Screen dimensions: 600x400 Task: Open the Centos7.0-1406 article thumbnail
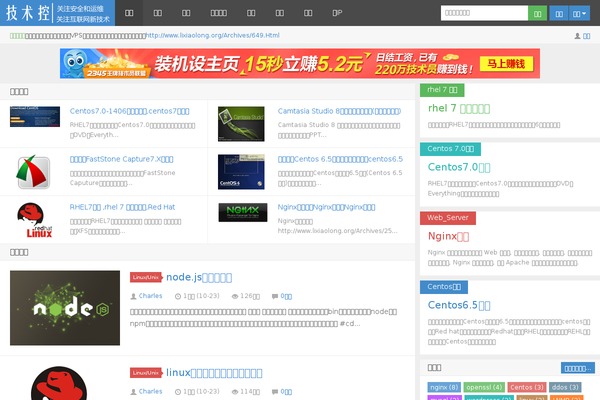point(35,116)
